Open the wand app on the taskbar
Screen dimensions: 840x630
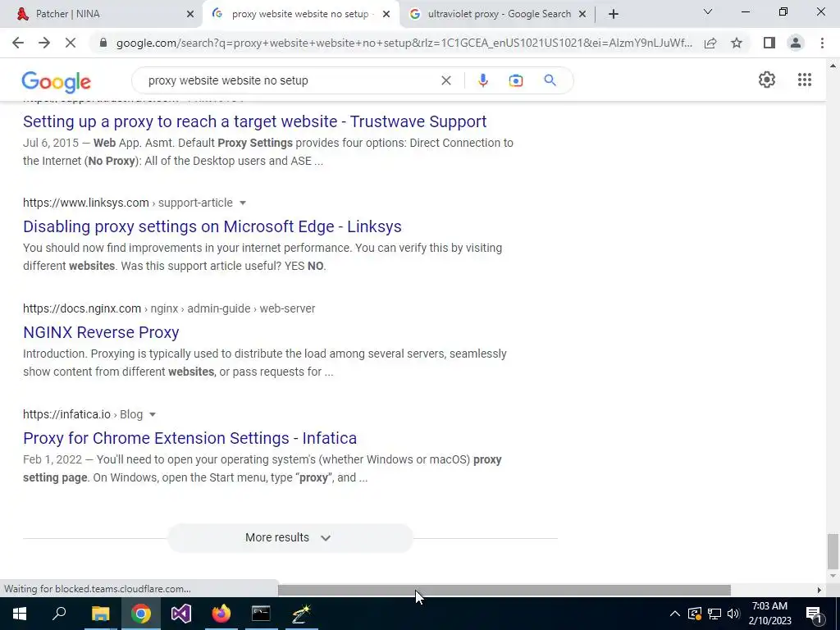(x=301, y=614)
